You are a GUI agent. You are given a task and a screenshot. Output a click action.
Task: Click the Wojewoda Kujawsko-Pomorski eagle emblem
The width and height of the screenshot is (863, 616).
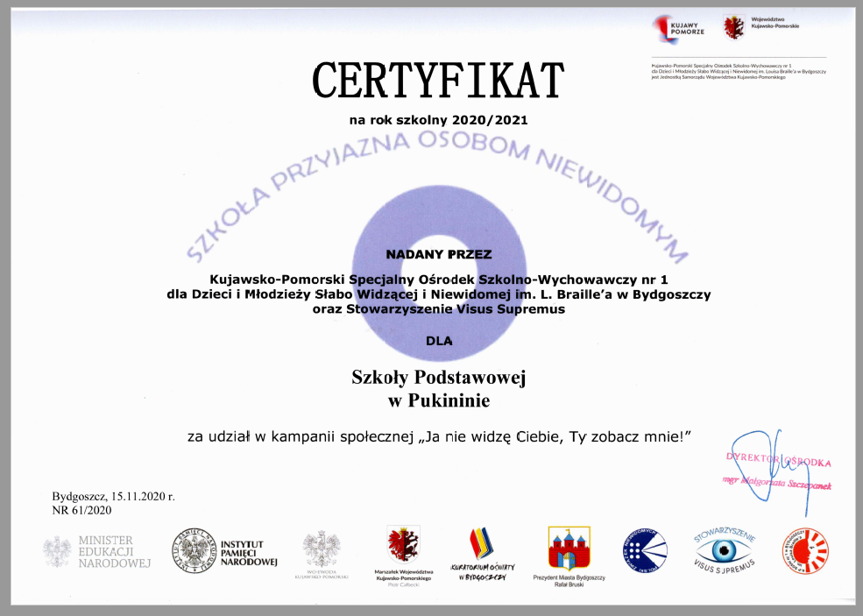point(315,549)
